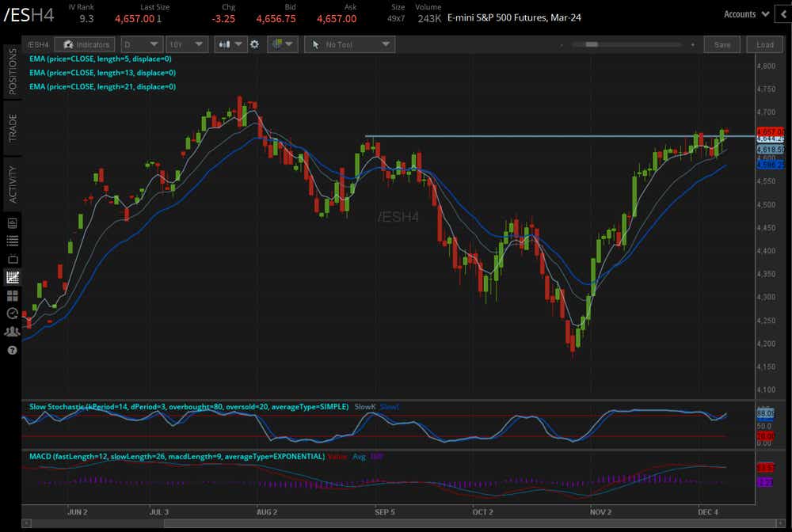Click the scroll-right arrow of horizontal scrollbar
This screenshot has width=792, height=532.
pos(780,523)
